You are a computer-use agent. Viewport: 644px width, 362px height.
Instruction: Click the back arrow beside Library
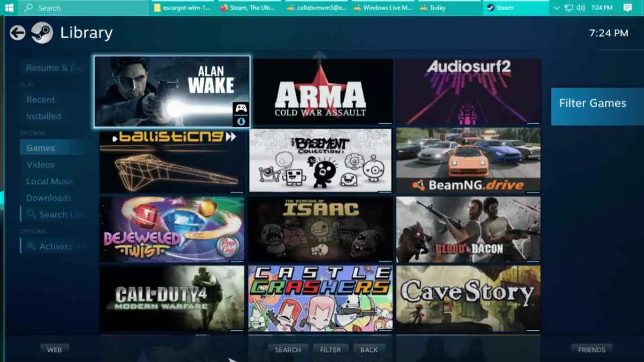18,33
